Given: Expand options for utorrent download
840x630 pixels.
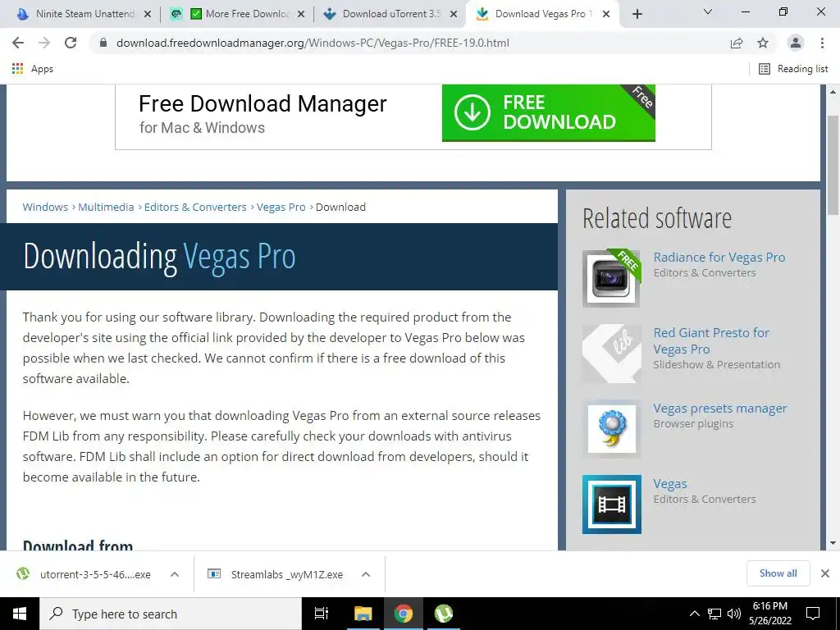Looking at the screenshot, I should point(175,574).
